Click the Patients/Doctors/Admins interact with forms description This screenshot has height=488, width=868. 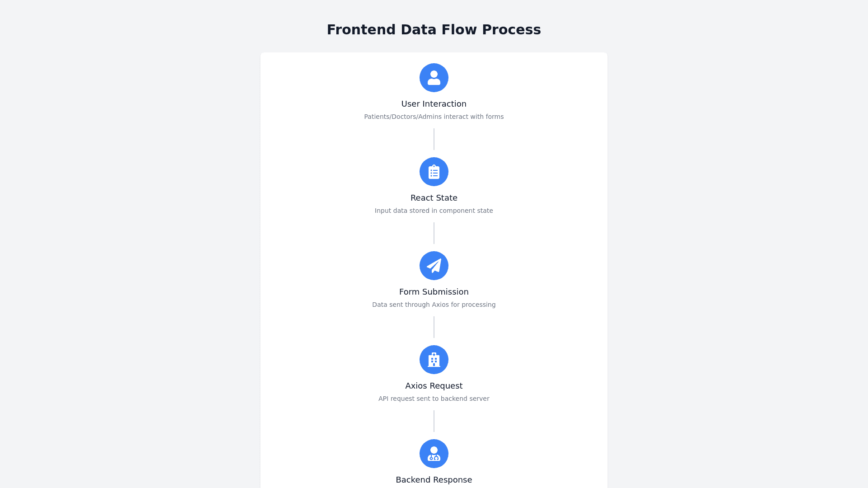(434, 117)
